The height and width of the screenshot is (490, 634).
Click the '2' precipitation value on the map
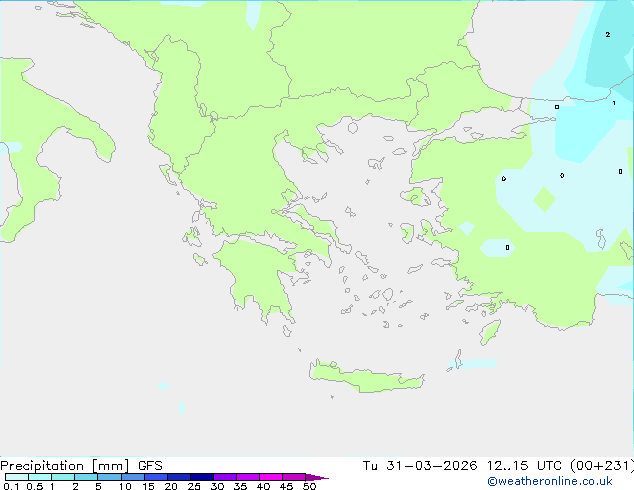tap(608, 35)
